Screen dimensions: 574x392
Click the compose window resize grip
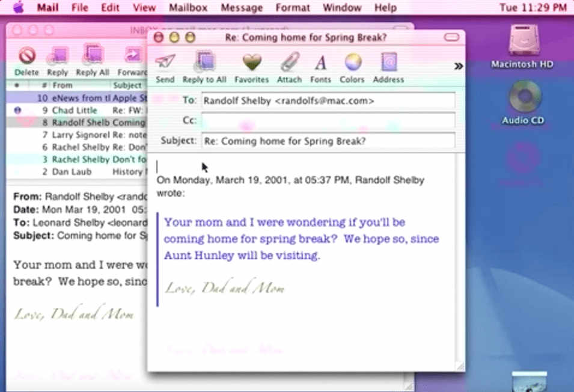(x=460, y=366)
